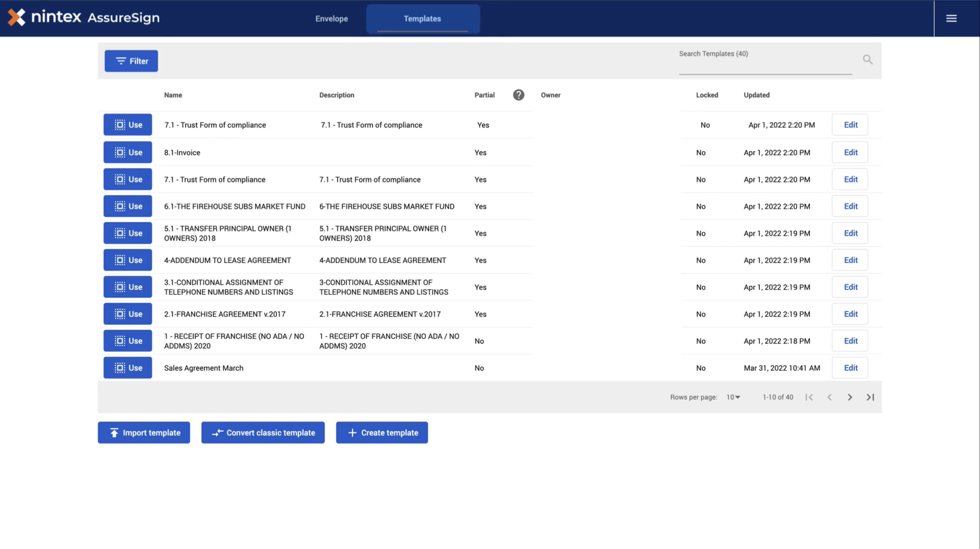Screen dimensions: 980x549
Task: Click the Name column header
Action: pyautogui.click(x=173, y=95)
